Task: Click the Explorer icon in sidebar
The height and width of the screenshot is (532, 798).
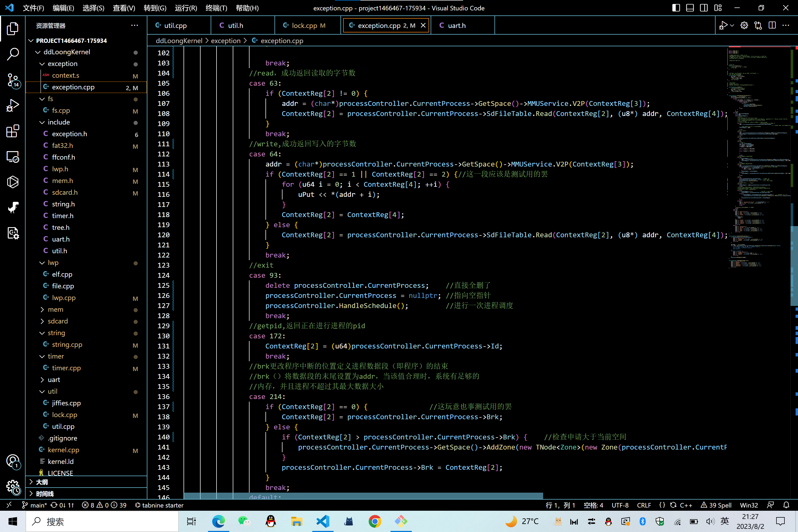Action: pos(13,28)
